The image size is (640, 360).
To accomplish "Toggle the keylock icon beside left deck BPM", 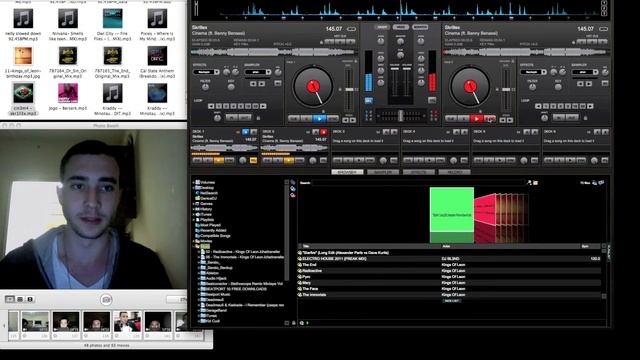I will pos(351,29).
